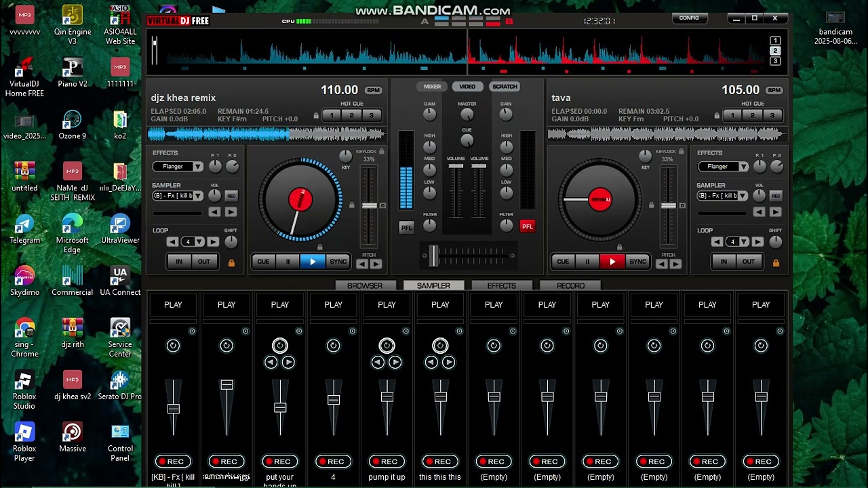Record into the sampler slot labeled 4
Image resolution: width=868 pixels, height=488 pixels.
point(333,462)
